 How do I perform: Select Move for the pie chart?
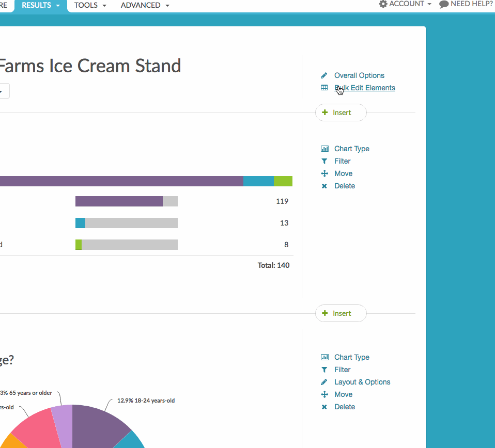(x=344, y=394)
